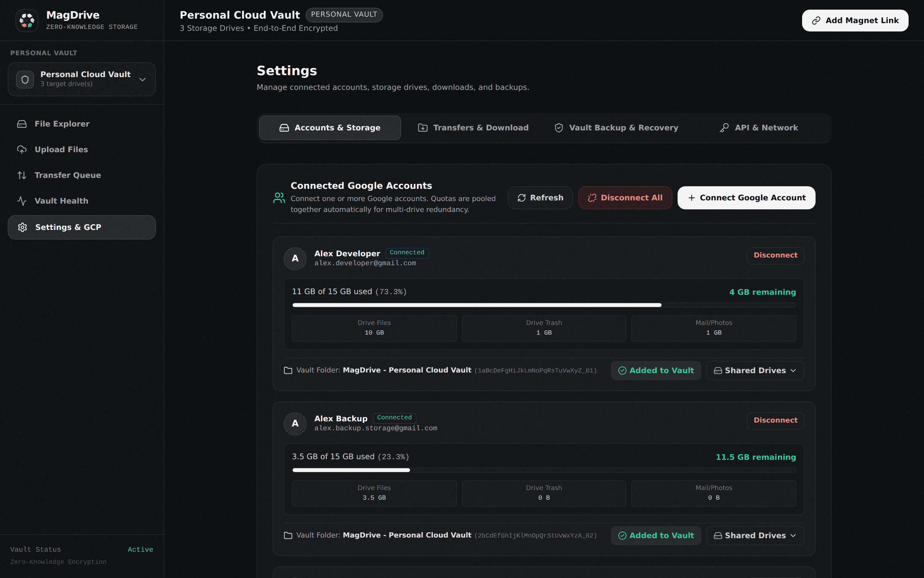Click the Connected Google Accounts people icon
The height and width of the screenshot is (578, 924).
coord(279,197)
